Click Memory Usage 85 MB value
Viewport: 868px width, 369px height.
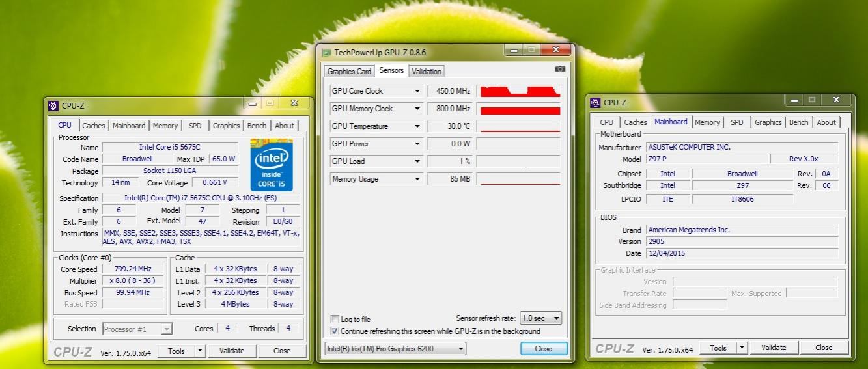click(451, 179)
